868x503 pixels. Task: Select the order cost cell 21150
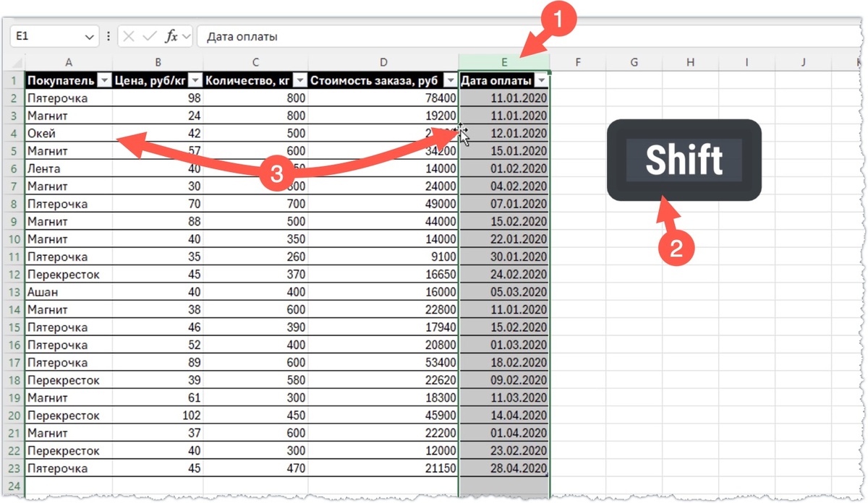coord(383,468)
